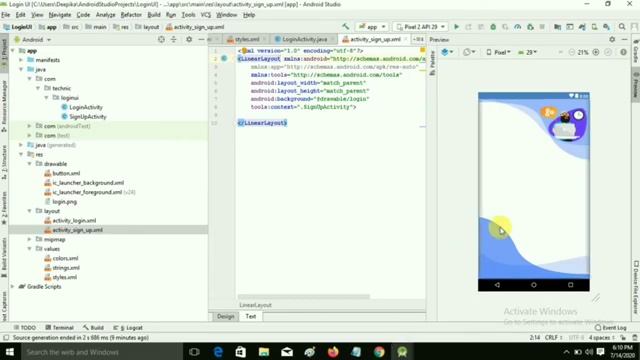Click the phone layout preview image
640x360 pixels.
point(533,192)
